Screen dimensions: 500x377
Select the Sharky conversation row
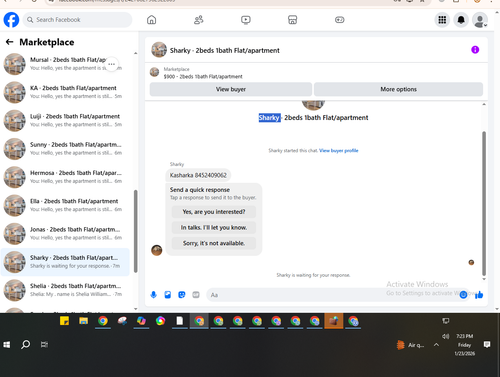tap(65, 262)
